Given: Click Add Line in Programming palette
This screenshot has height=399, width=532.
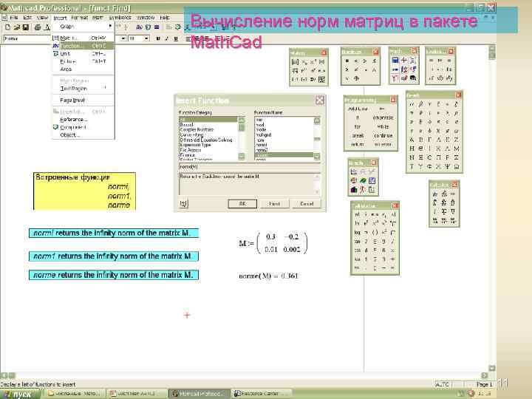Looking at the screenshot, I should point(358,109).
